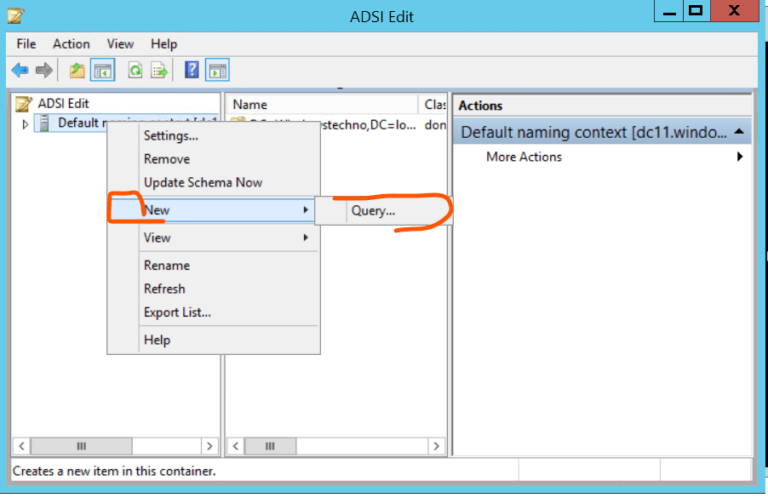Click the ADSI Edit title bar icon
This screenshot has width=768, height=498.
point(16,16)
